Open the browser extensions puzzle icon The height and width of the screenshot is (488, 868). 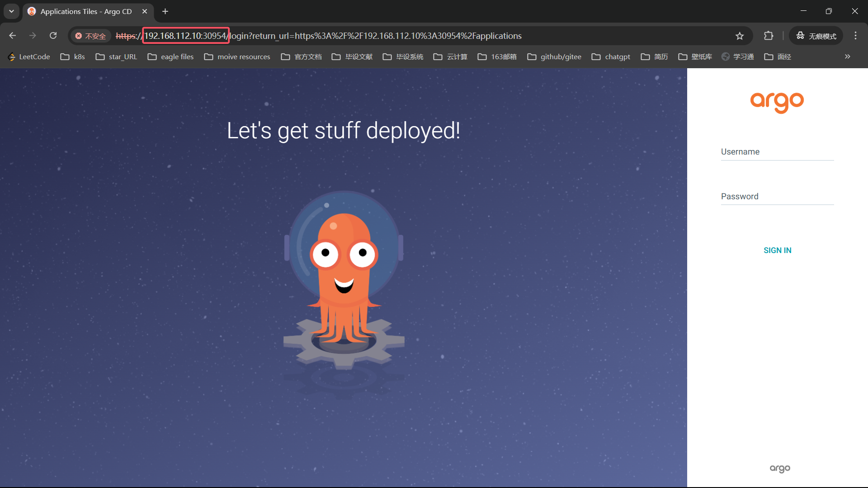tap(769, 36)
